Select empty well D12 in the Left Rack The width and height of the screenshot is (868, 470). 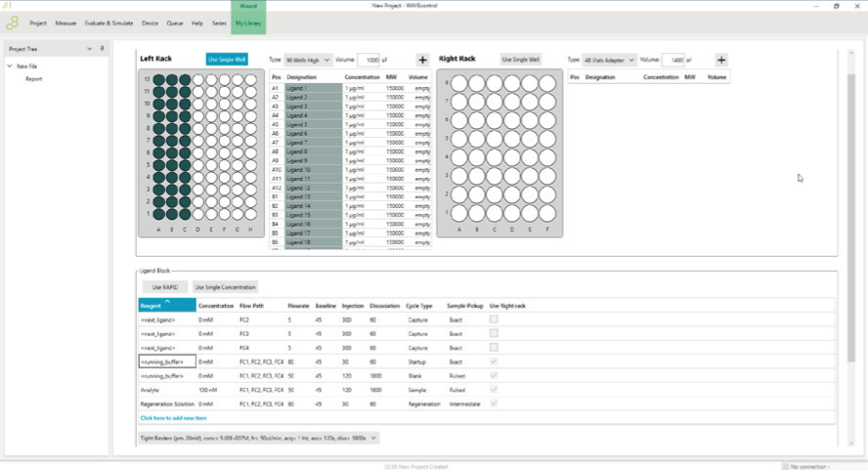coord(198,80)
